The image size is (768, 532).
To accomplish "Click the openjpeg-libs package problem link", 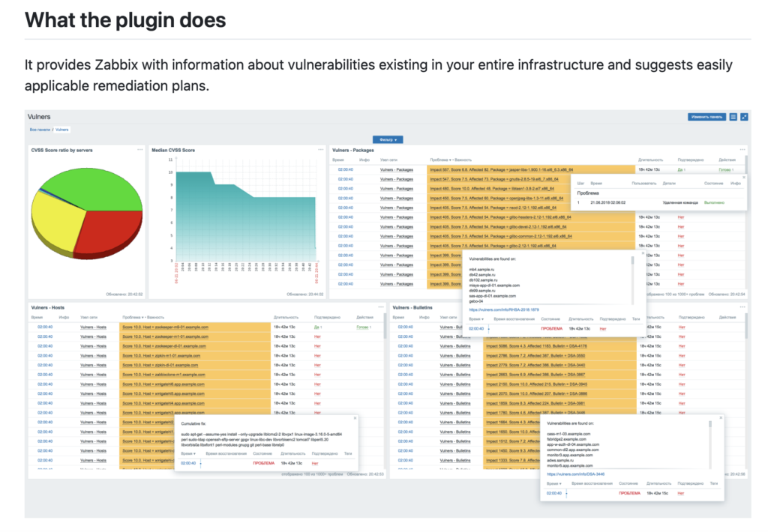I will [x=496, y=199].
